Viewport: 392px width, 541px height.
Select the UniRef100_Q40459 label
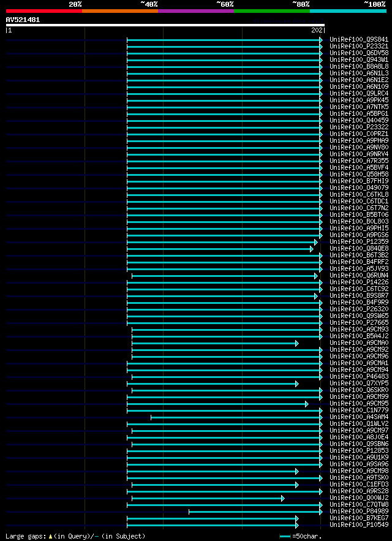point(359,121)
